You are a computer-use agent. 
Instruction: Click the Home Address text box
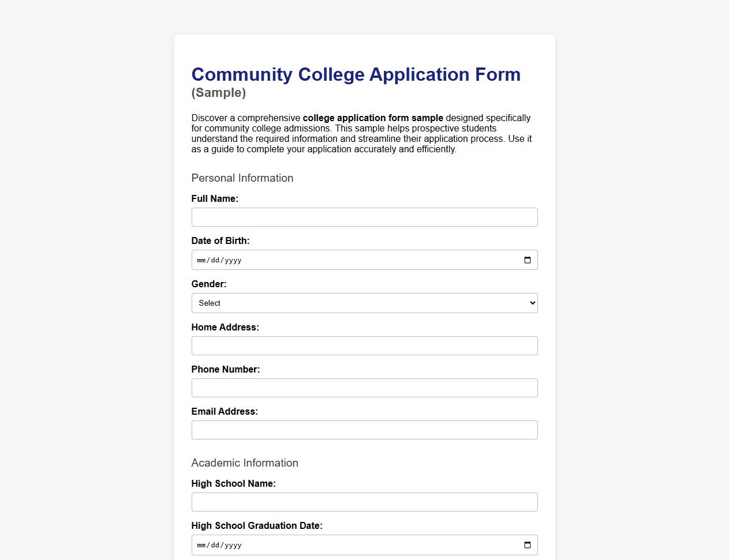(x=364, y=345)
